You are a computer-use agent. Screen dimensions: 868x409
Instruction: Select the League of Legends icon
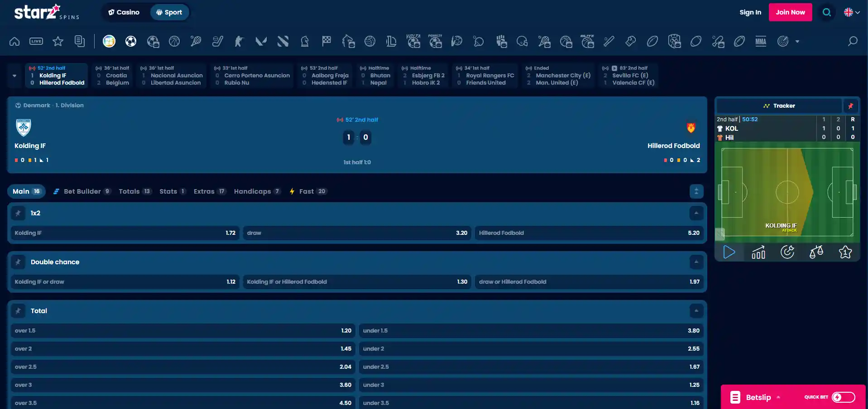[x=391, y=42]
